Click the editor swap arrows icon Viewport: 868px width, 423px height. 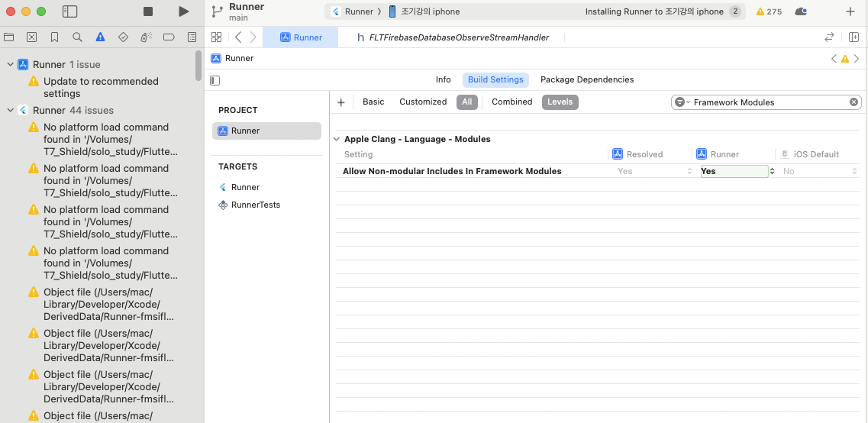coord(829,37)
